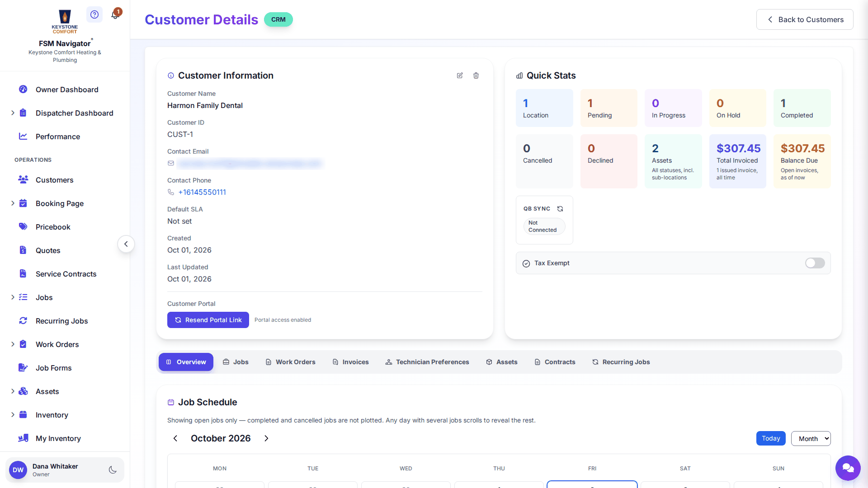Screen dimensions: 868x488
Task: Refresh QB Sync status icon
Action: [560, 209]
